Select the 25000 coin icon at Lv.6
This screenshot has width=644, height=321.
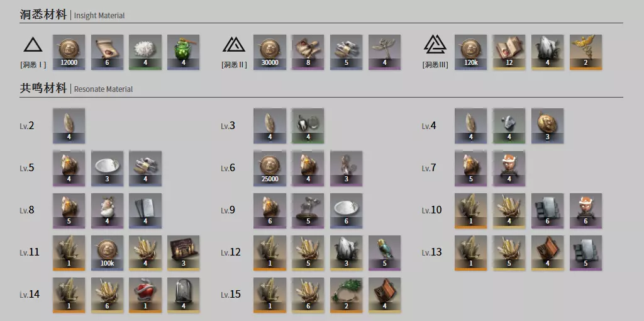[269, 168]
